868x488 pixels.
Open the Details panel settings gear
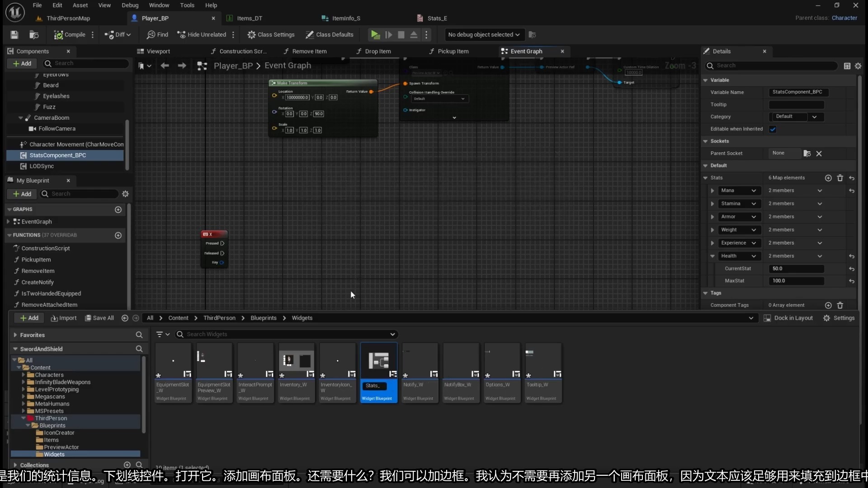pos(859,66)
